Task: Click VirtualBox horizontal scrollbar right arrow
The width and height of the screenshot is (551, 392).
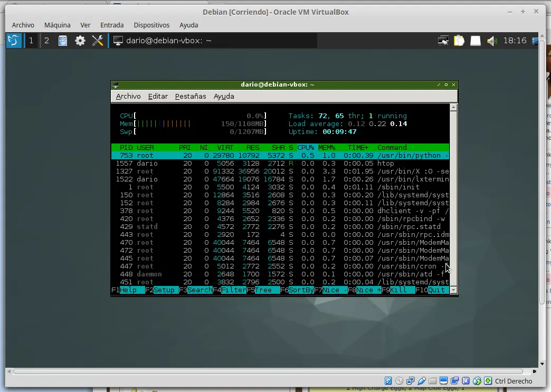Action: click(x=535, y=371)
